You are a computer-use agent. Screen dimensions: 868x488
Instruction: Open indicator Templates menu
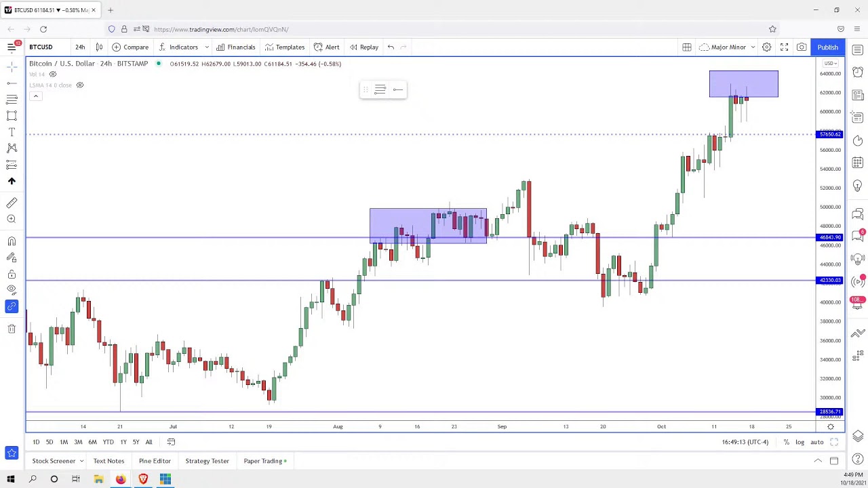(285, 47)
